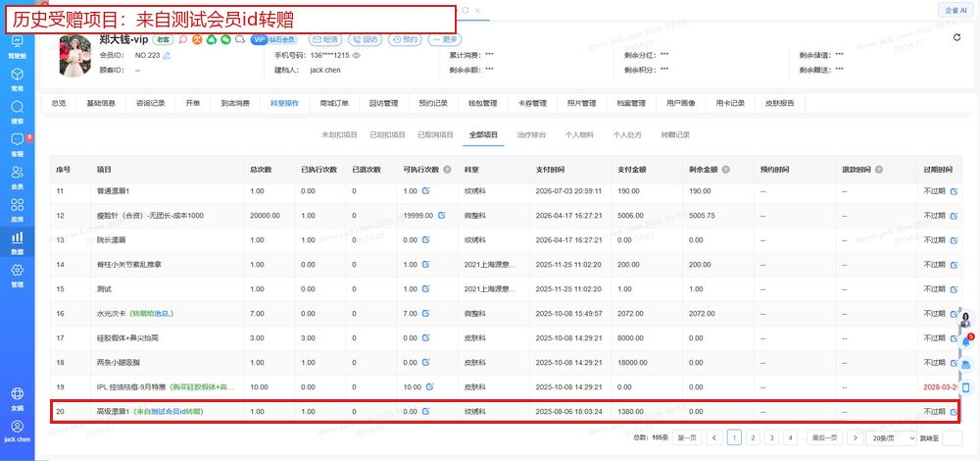The width and height of the screenshot is (980, 461).
Task: Click the help icon beside 可执行次数 header
Action: click(x=446, y=170)
